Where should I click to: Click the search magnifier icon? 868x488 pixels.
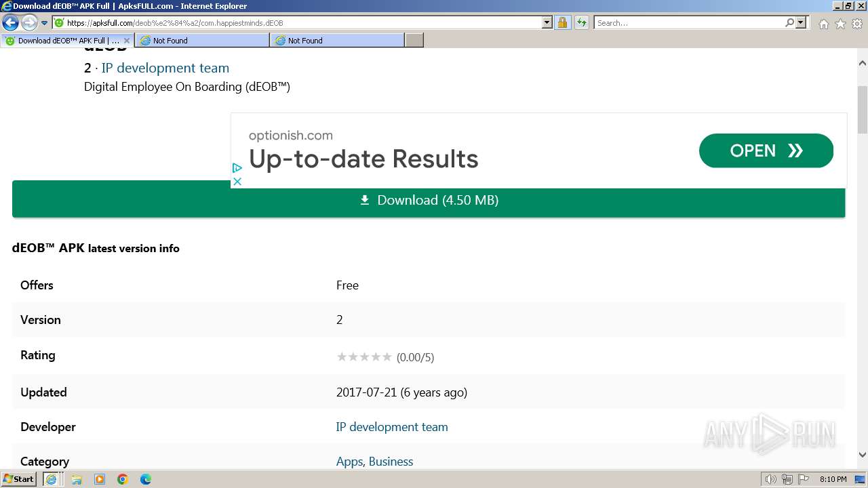click(x=789, y=22)
